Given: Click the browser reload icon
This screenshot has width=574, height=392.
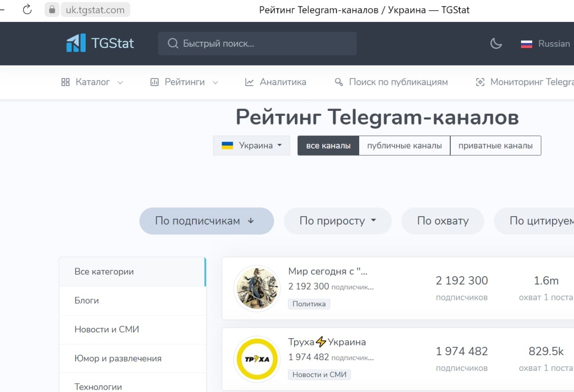Looking at the screenshot, I should 27,9.
